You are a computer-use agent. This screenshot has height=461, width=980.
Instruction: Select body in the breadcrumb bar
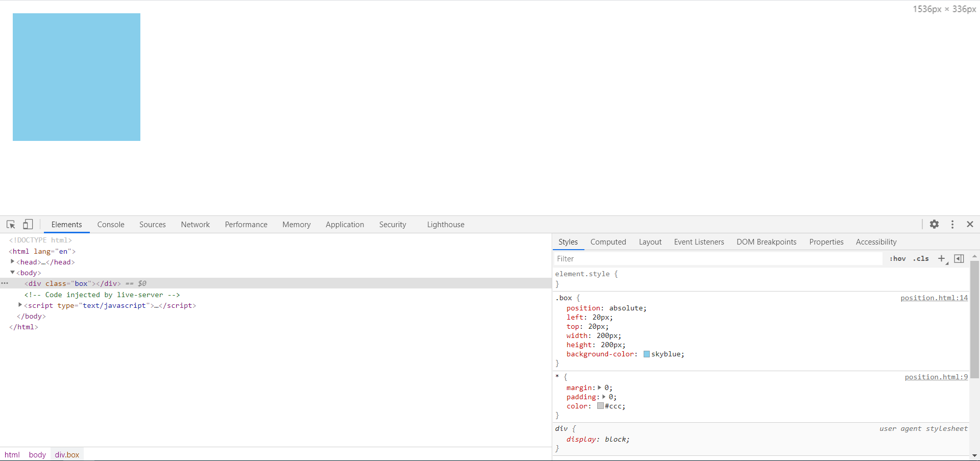[37, 455]
